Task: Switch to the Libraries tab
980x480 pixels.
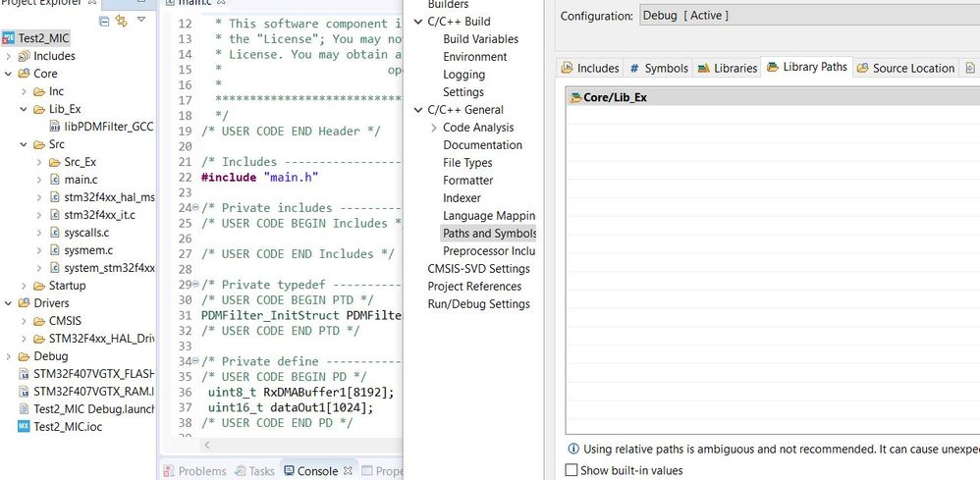Action: click(727, 68)
